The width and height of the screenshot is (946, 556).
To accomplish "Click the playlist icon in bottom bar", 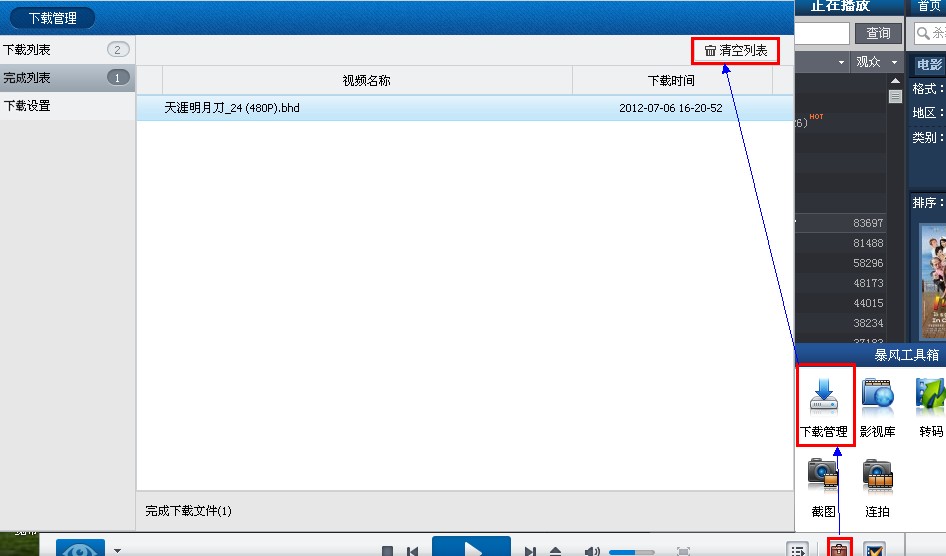I will (798, 549).
